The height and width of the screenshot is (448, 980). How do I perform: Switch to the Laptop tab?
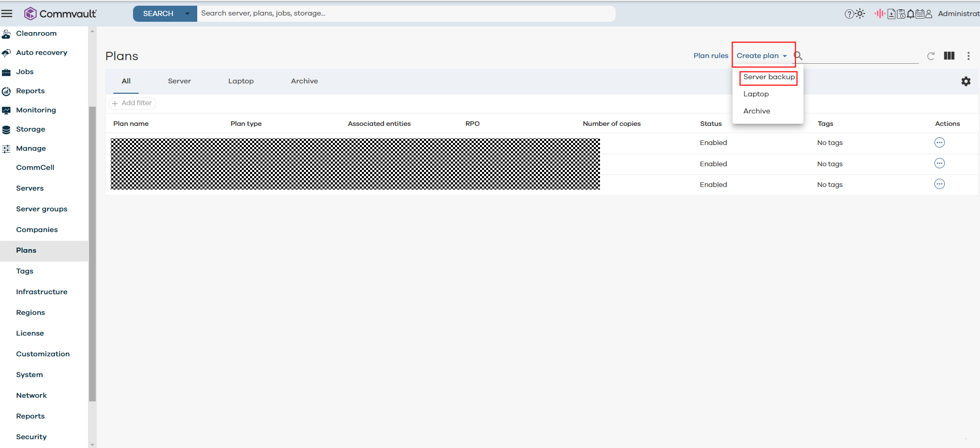241,81
